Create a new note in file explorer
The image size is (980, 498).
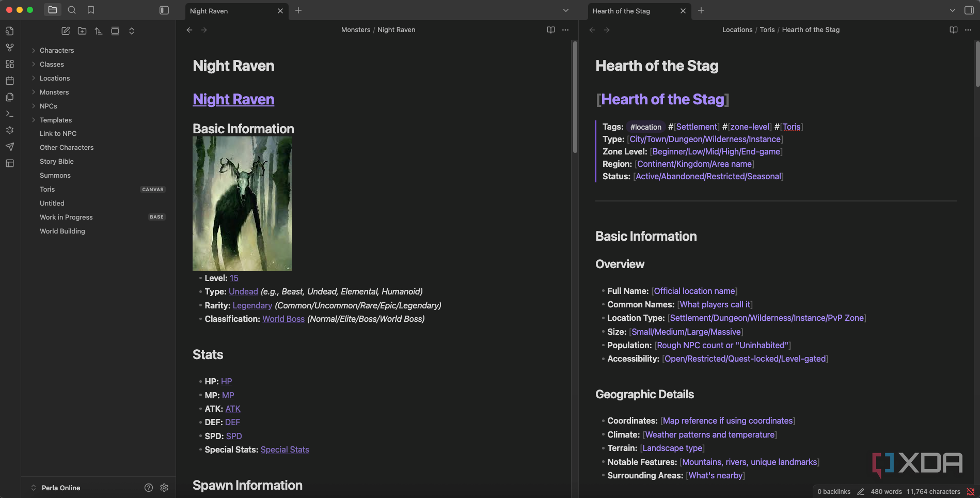tap(66, 31)
